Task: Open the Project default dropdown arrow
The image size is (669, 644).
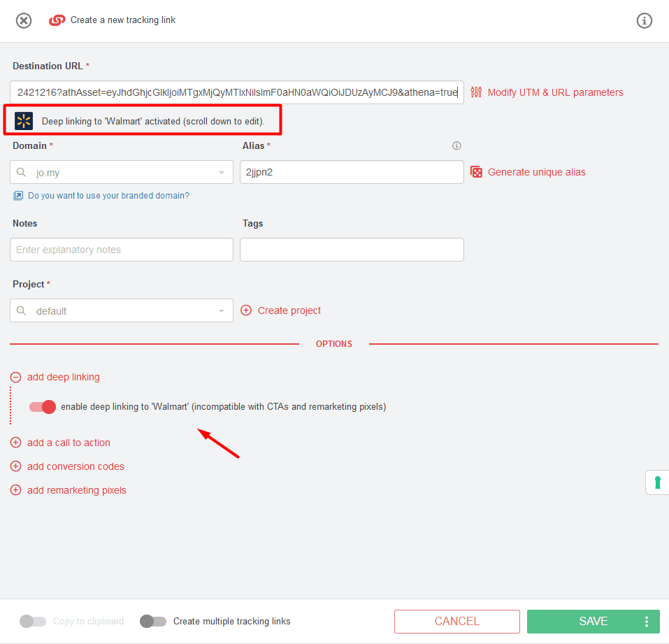Action: (222, 310)
